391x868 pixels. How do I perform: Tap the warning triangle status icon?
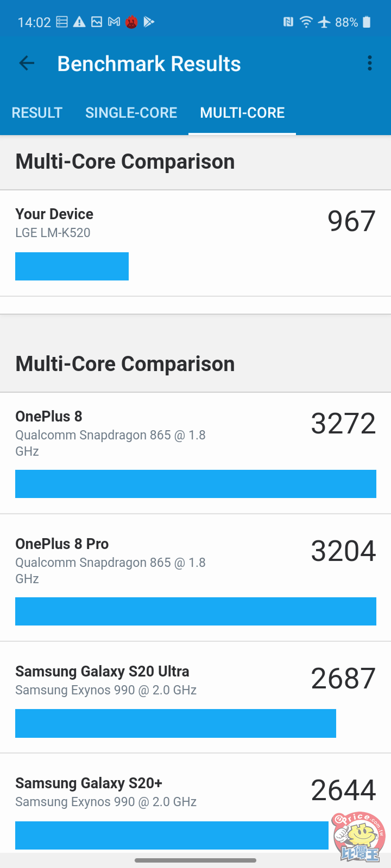(x=79, y=22)
